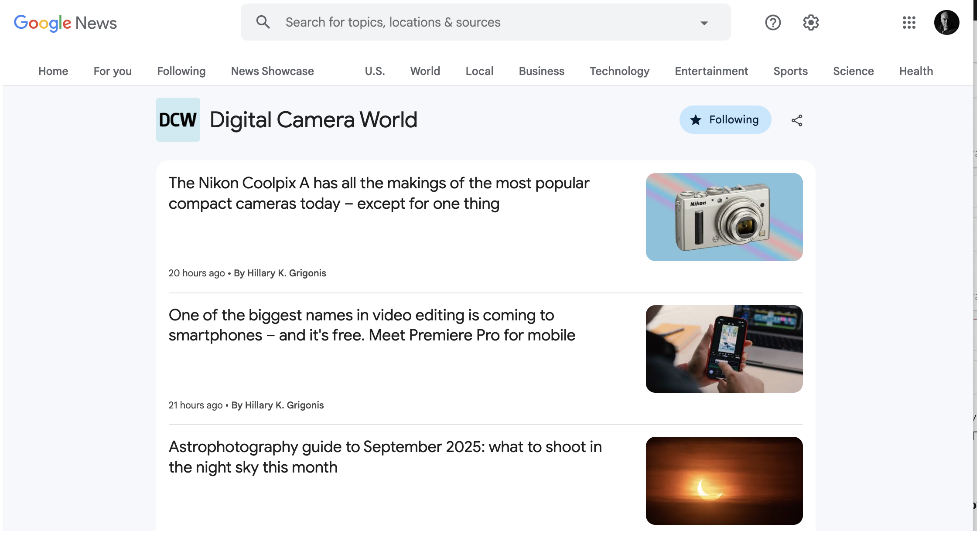Select the U.S. section
The image size is (980, 551).
point(375,71)
